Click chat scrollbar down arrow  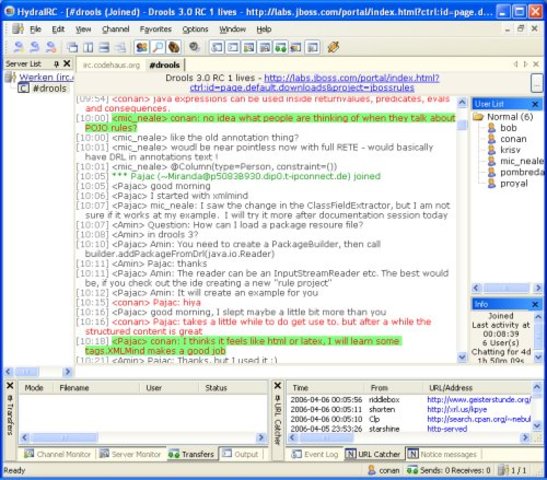point(462,357)
